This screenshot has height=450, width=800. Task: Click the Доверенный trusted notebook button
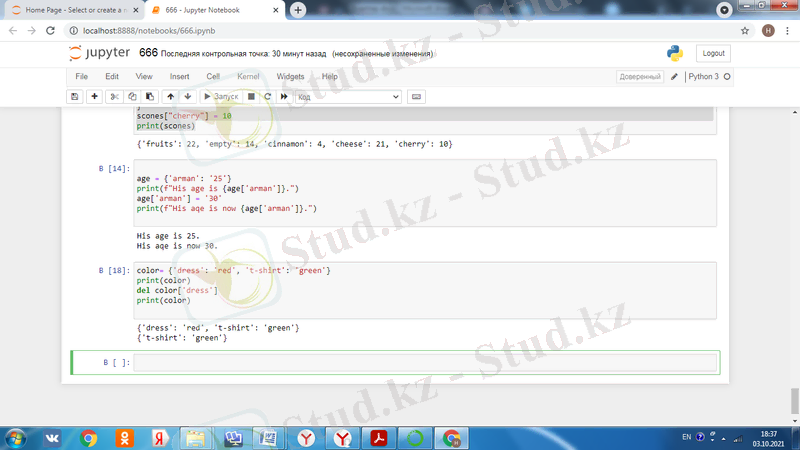(640, 77)
